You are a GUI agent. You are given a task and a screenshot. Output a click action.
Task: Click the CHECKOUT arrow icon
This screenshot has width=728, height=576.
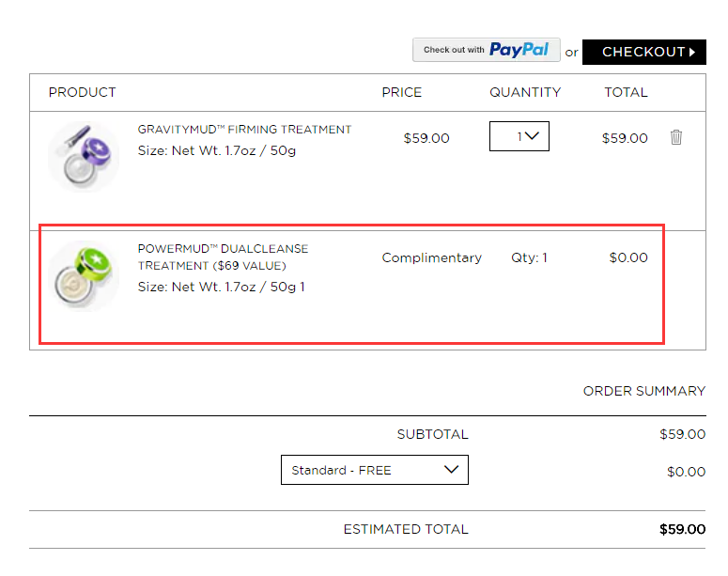tap(691, 52)
